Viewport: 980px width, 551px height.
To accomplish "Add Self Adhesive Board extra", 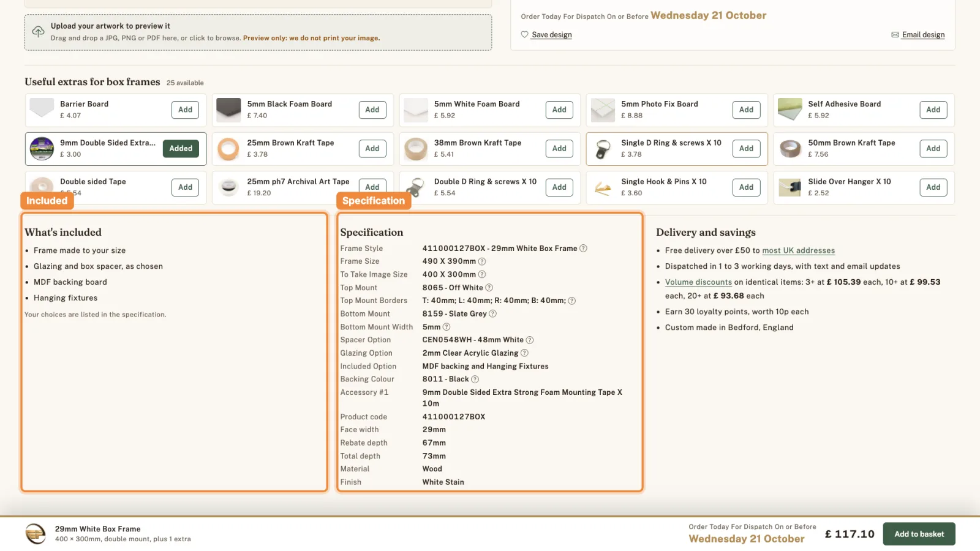I will click(933, 110).
